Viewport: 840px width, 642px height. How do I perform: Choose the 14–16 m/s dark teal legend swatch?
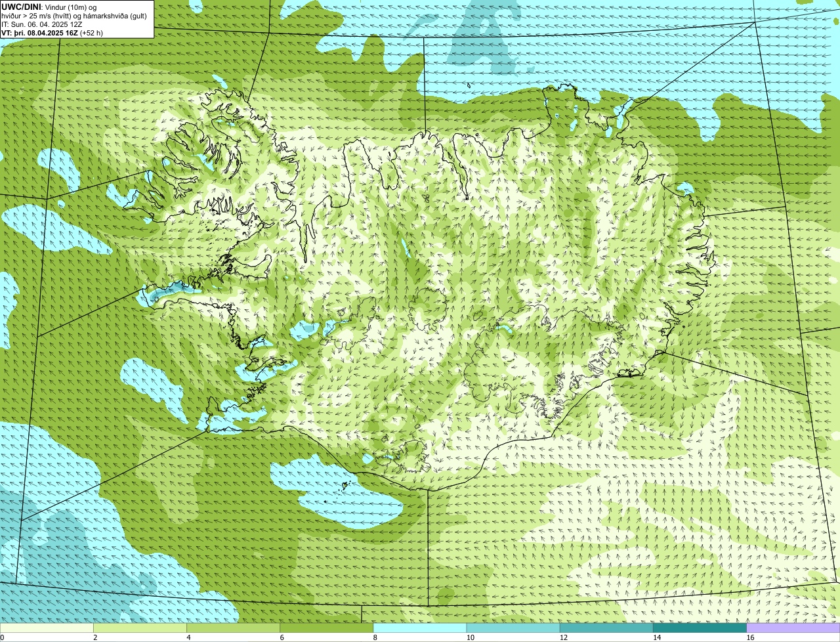pyautogui.click(x=700, y=628)
